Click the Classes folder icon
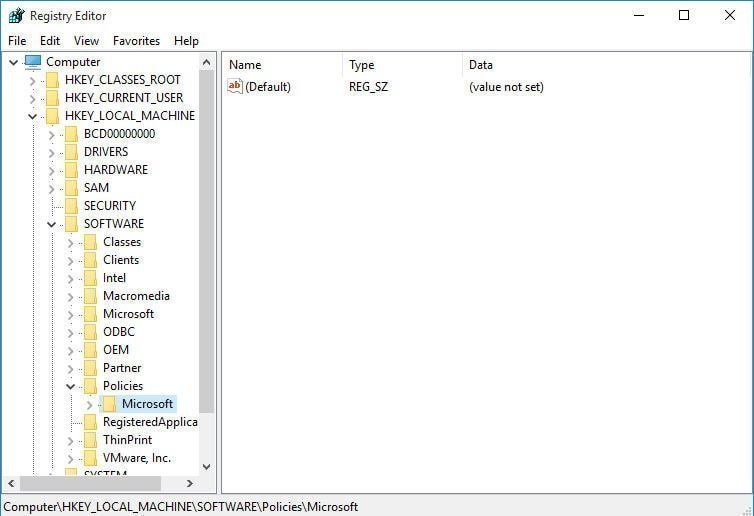The height and width of the screenshot is (516, 754). 90,242
